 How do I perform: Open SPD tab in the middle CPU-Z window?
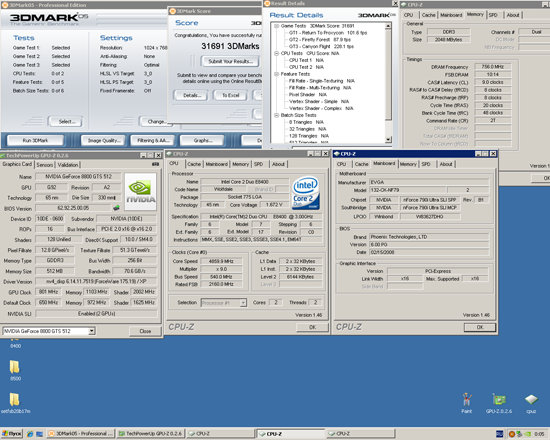pyautogui.click(x=259, y=164)
